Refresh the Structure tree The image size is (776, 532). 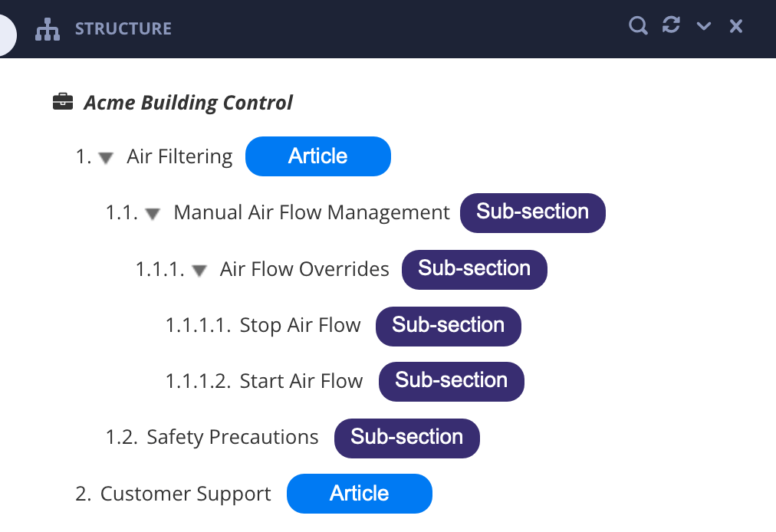670,25
